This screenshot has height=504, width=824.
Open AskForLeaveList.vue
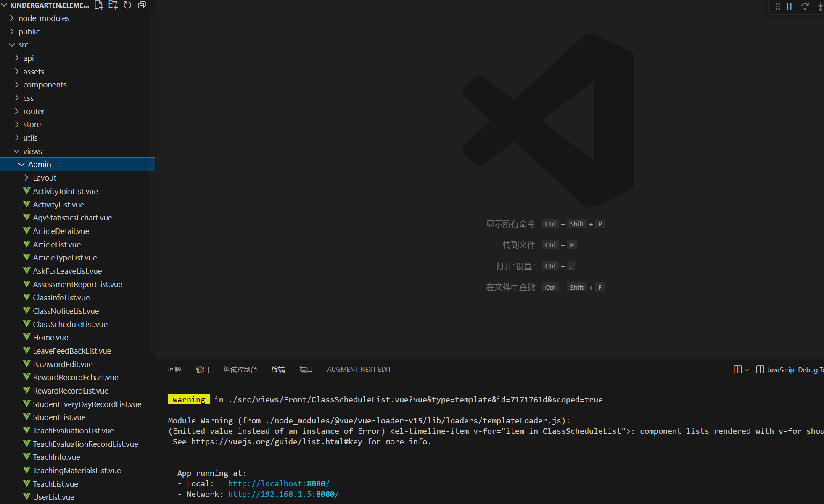[78, 271]
